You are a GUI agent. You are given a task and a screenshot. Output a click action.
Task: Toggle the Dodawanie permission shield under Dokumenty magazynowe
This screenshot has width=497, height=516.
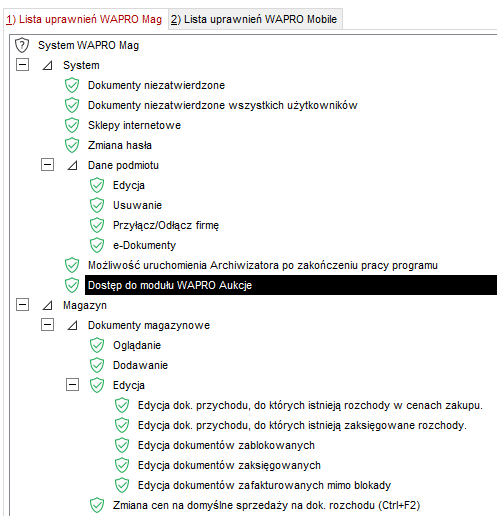coord(97,365)
